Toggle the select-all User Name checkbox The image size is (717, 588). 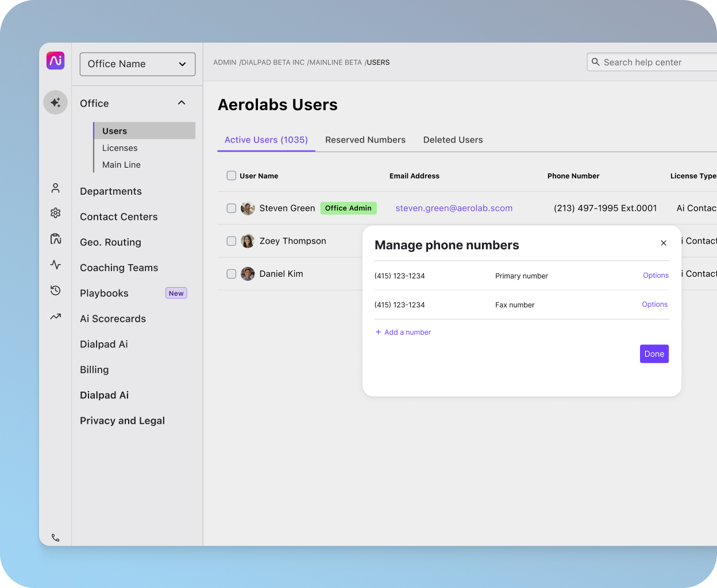click(232, 176)
